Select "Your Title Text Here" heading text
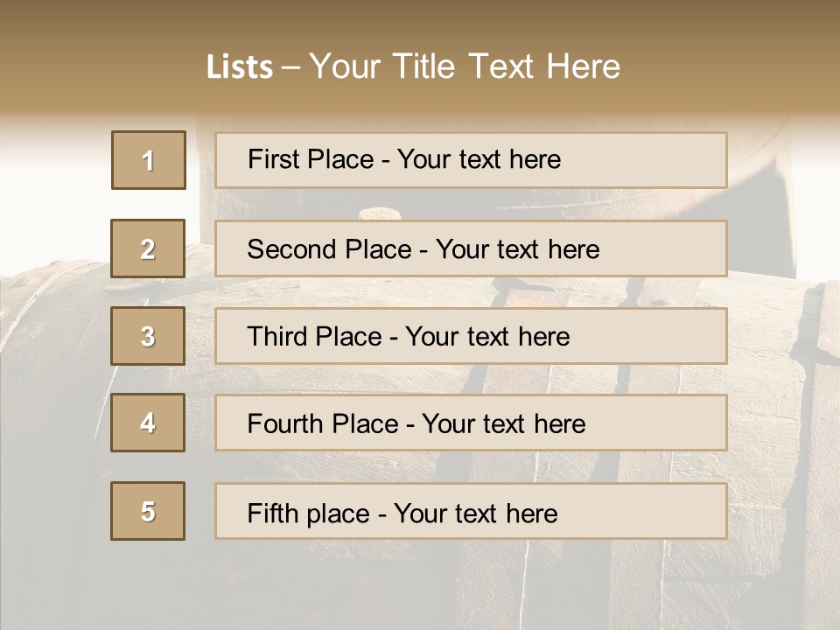The height and width of the screenshot is (630, 840). (465, 66)
